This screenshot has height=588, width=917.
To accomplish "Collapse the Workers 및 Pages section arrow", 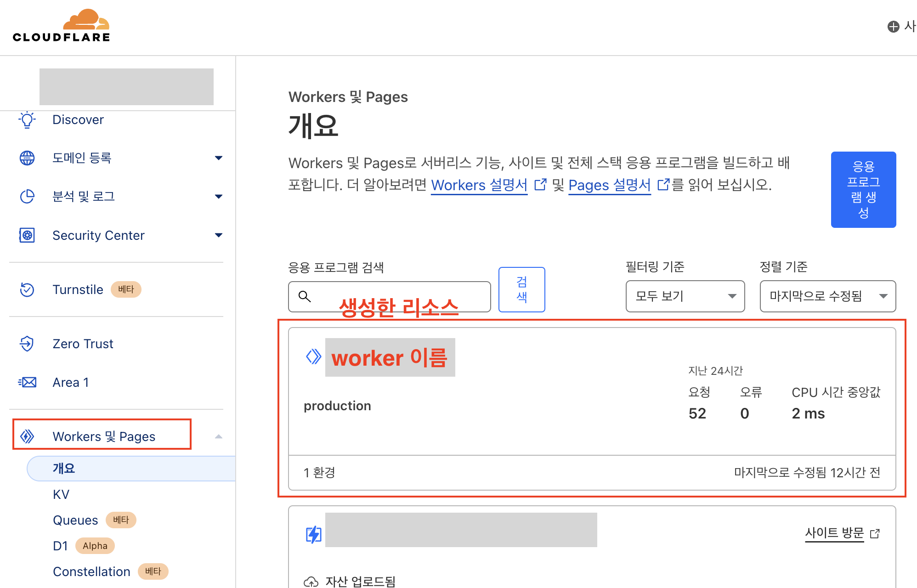I will [219, 436].
